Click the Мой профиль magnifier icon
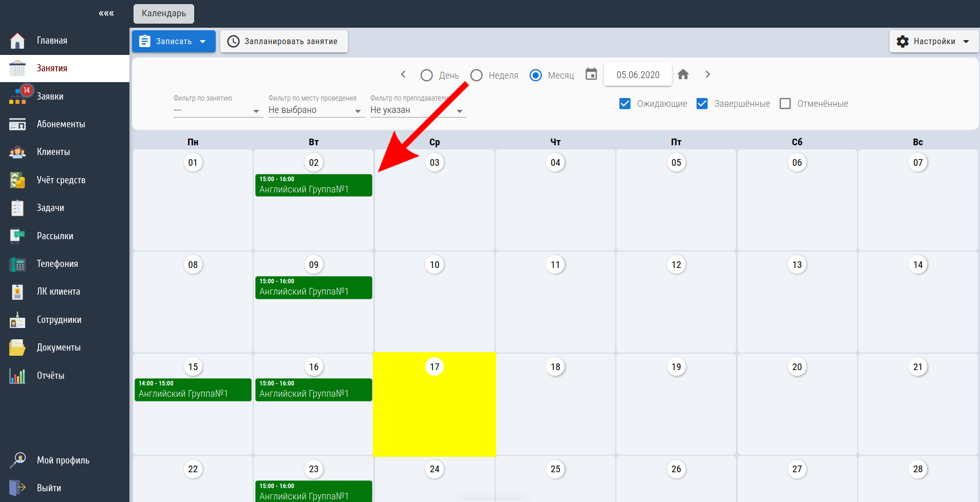Screen dimensions: 980x502 pos(17,460)
